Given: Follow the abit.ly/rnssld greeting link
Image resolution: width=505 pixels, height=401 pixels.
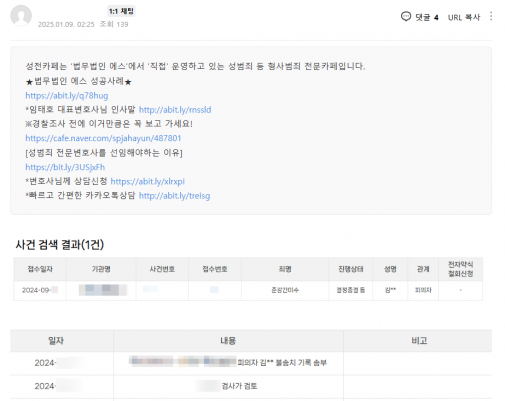Looking at the screenshot, I should click(x=175, y=110).
